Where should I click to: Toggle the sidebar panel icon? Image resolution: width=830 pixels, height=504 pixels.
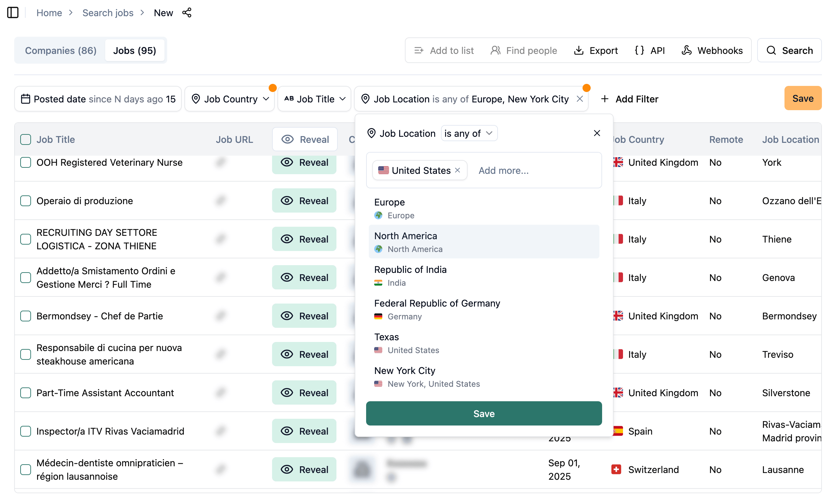13,13
